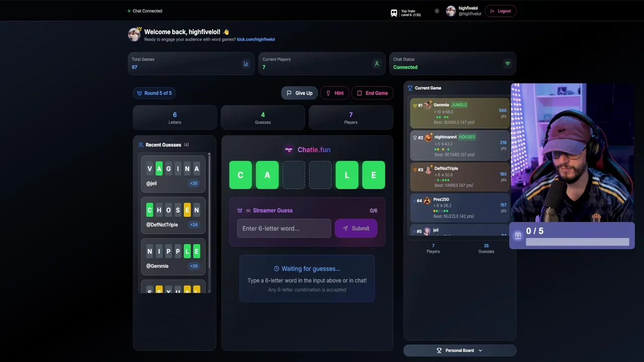Click the HOUSES guess tag on nightmarevl

pyautogui.click(x=467, y=137)
